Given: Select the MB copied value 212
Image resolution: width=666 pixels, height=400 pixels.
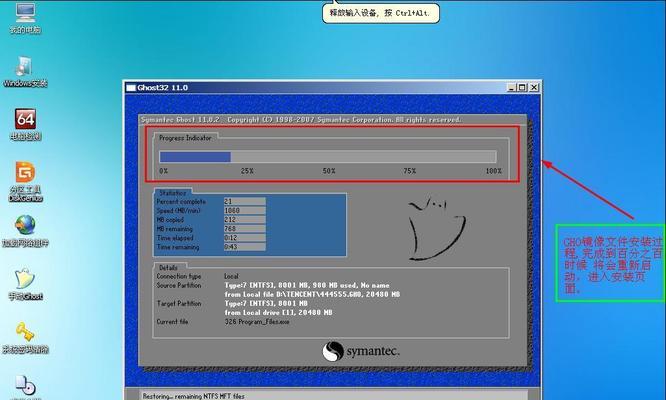Looking at the screenshot, I should coord(245,220).
